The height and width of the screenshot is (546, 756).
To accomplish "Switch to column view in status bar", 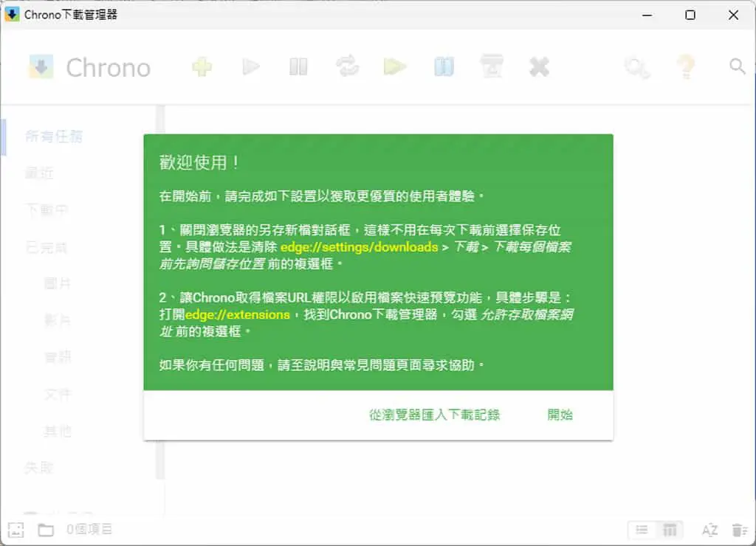I will tap(670, 530).
